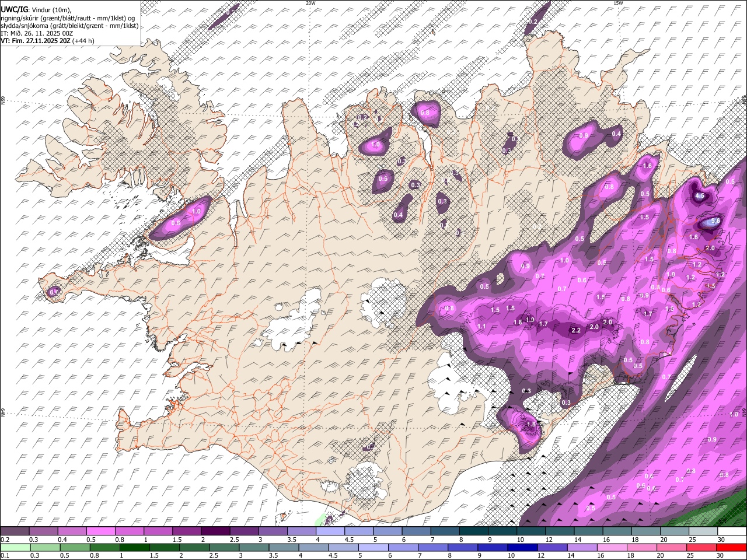Screen dimensions: 747x560
Task: Click the 'UWC/IG: Vindur (10m)' title line
Action: pyautogui.click(x=36, y=9)
